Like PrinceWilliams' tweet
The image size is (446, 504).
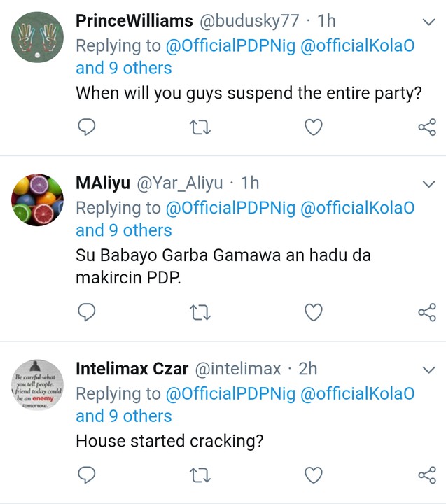click(314, 127)
